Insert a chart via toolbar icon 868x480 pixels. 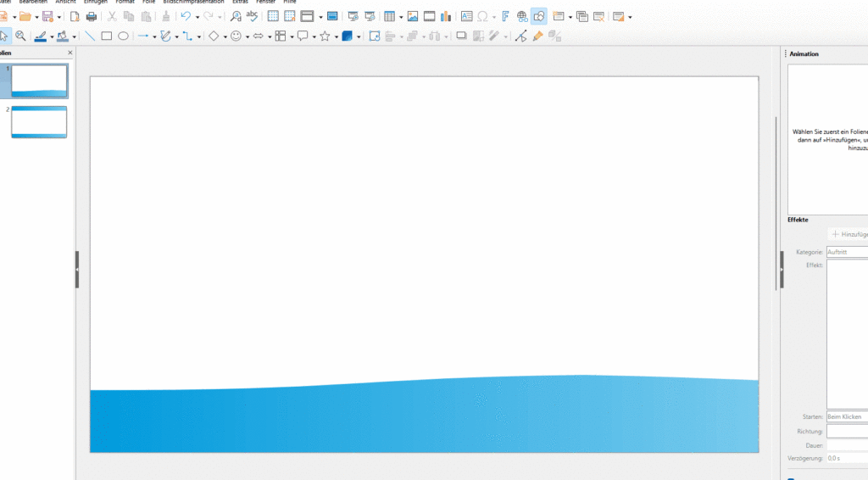(445, 16)
